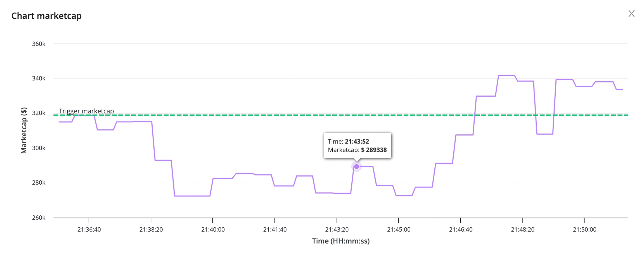Select the 300k marketcap axis label

click(x=39, y=148)
